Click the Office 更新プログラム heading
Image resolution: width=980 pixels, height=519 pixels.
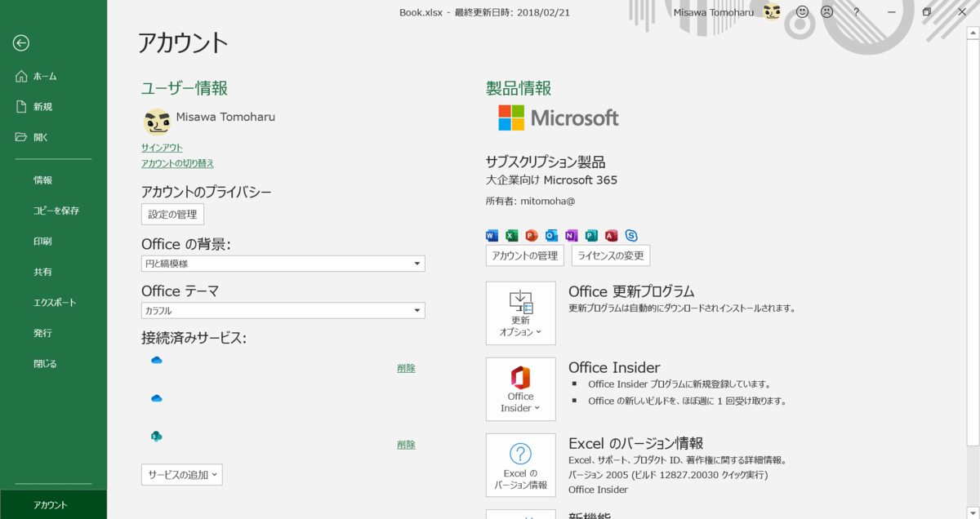pyautogui.click(x=631, y=291)
